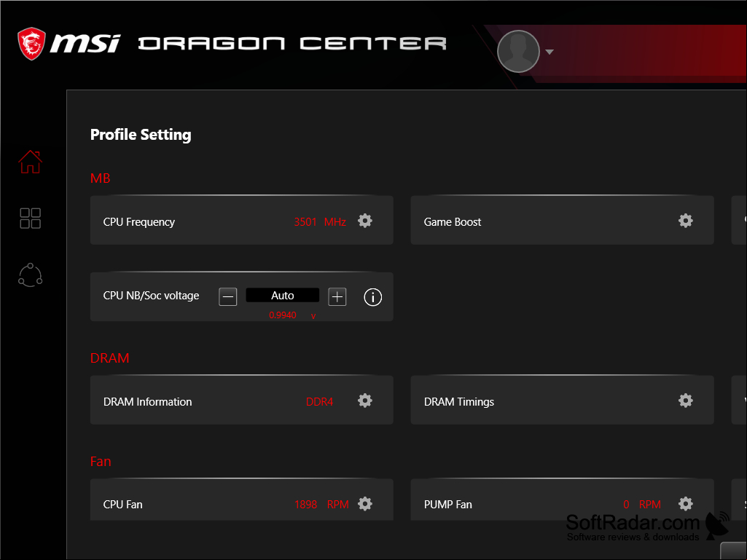Click the DDR4 memory type value

(320, 402)
